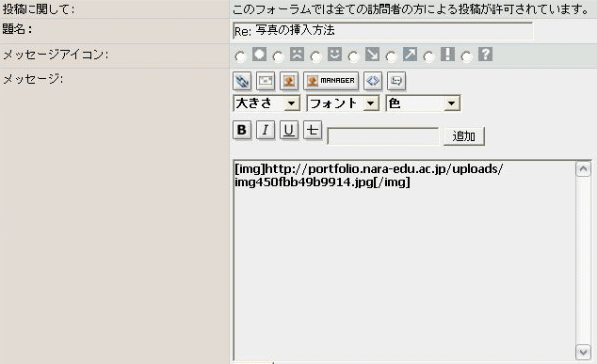This screenshot has height=364, width=597.
Task: Click the text field beside 追加
Action: [382, 136]
